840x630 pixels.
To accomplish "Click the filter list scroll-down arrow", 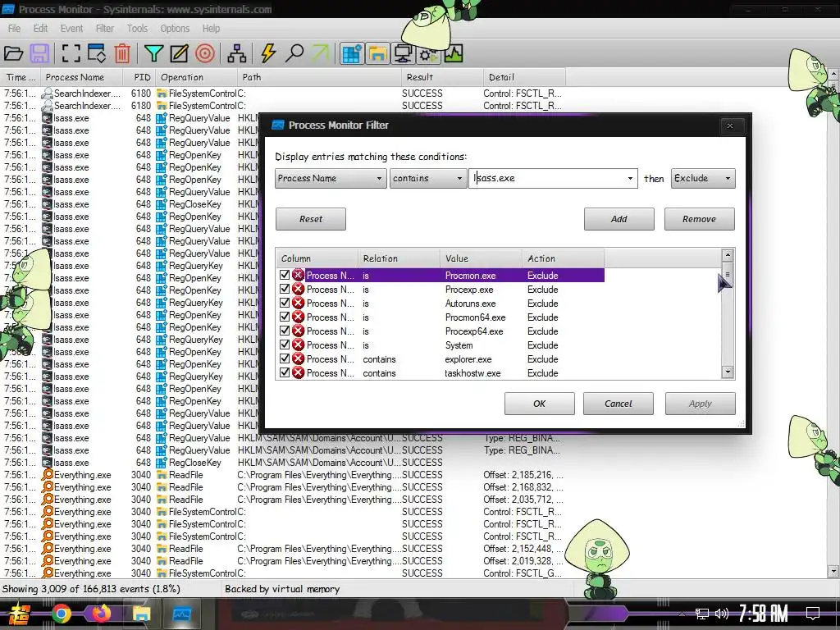I will (x=727, y=372).
